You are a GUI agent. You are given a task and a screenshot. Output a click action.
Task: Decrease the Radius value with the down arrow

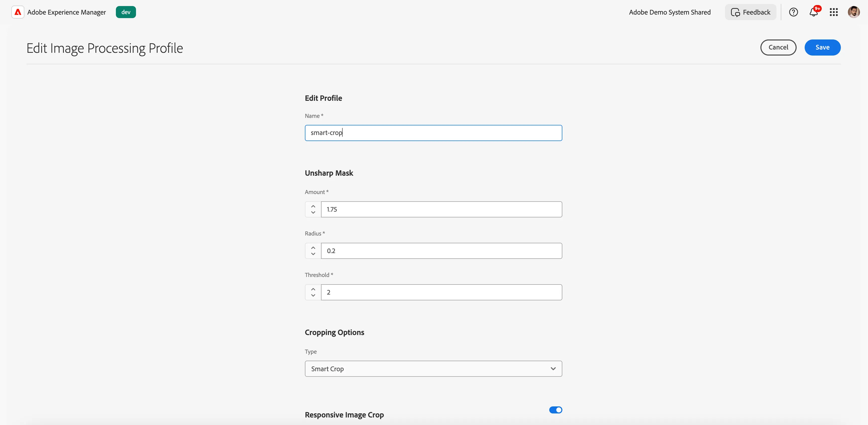pyautogui.click(x=313, y=254)
